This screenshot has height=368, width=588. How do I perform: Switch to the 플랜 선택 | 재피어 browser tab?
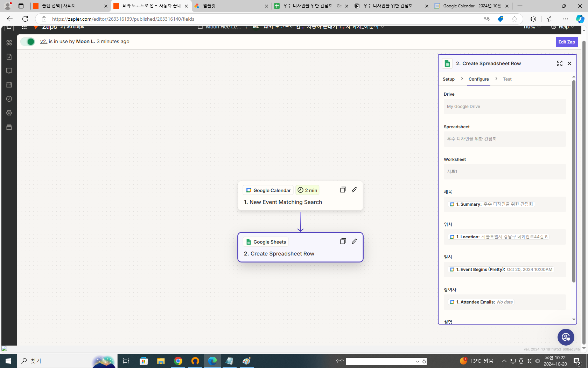click(x=70, y=6)
